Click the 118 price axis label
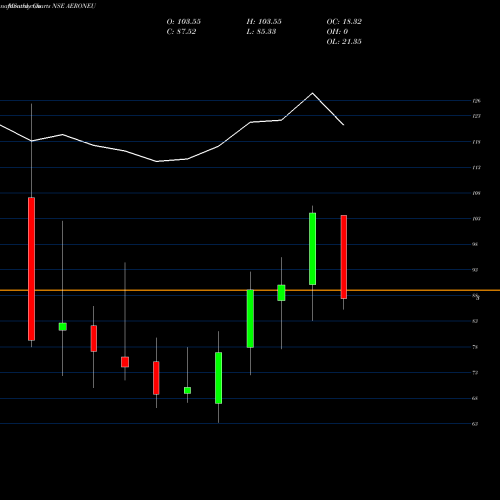Viewport: 500px width, 500px height. point(476,142)
